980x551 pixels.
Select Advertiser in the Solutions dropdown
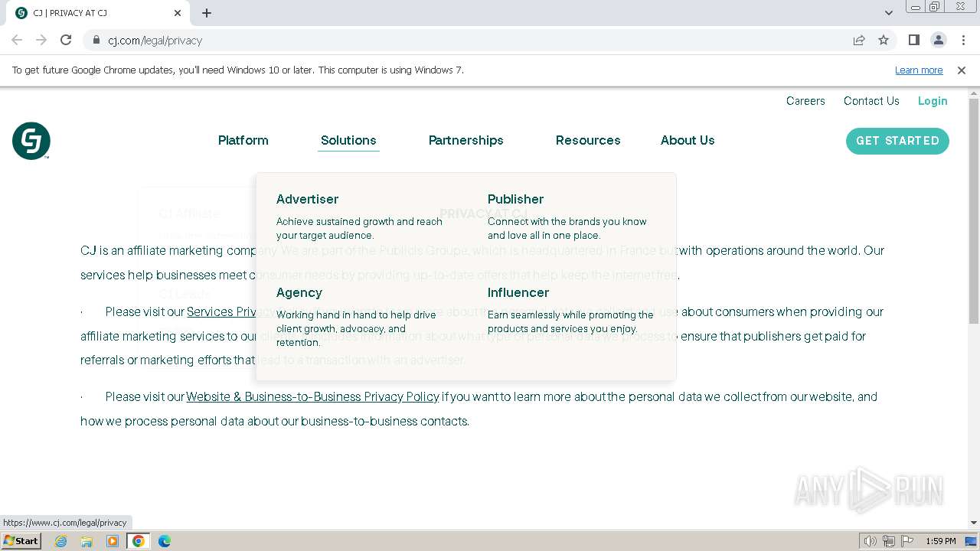click(x=307, y=199)
